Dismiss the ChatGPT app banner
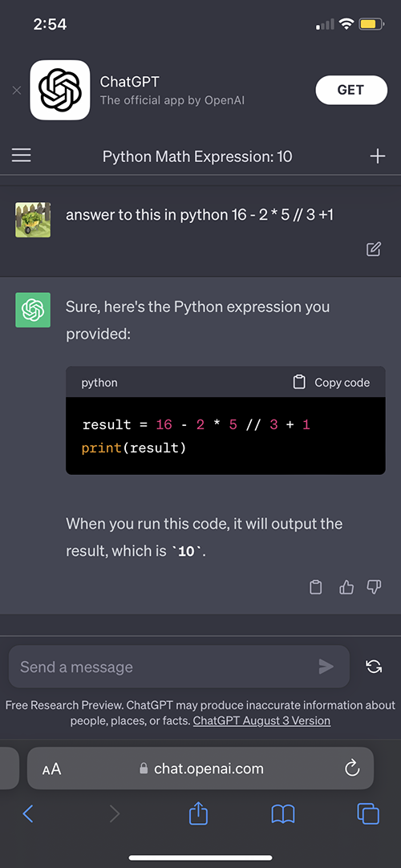The height and width of the screenshot is (868, 401). [17, 90]
